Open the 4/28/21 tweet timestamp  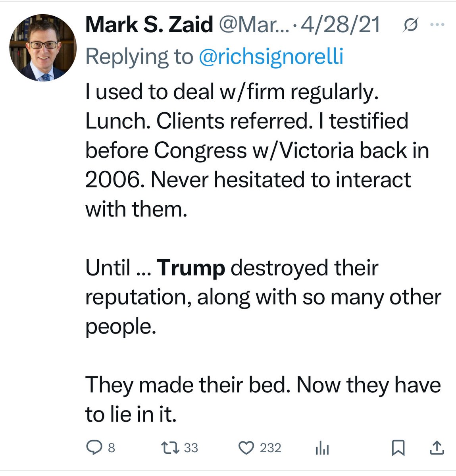pos(341,25)
